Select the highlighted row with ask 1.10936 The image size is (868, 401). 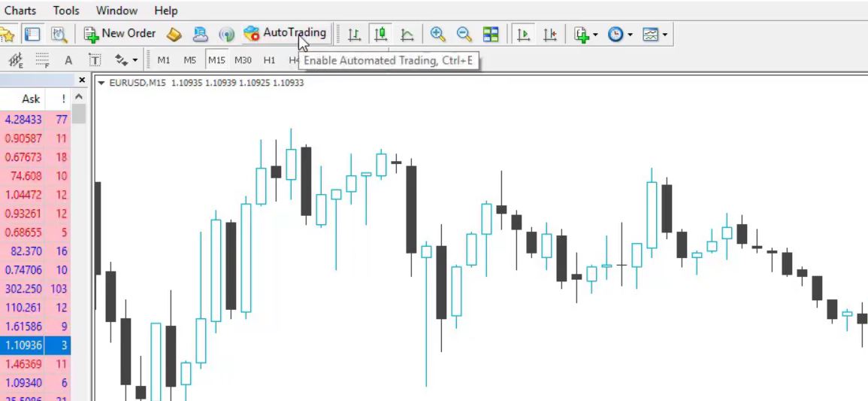(x=35, y=345)
